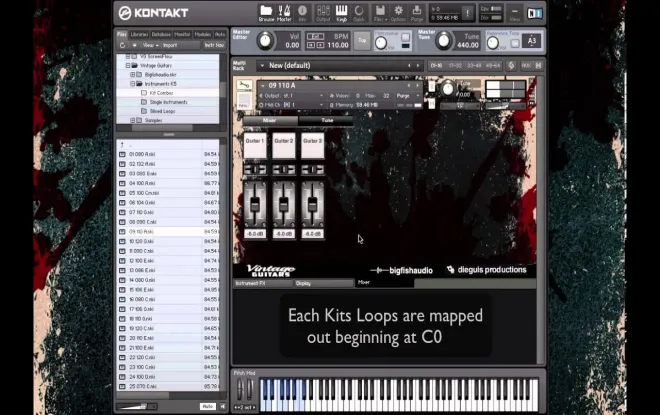Toggle the Guitar 1 button
This screenshot has width=660, height=415.
(255, 146)
